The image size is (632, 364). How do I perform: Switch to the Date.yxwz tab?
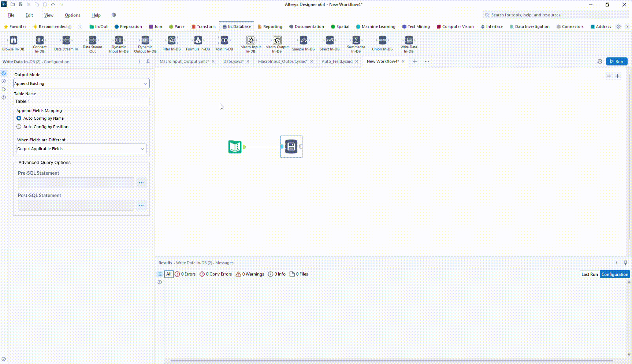click(233, 61)
